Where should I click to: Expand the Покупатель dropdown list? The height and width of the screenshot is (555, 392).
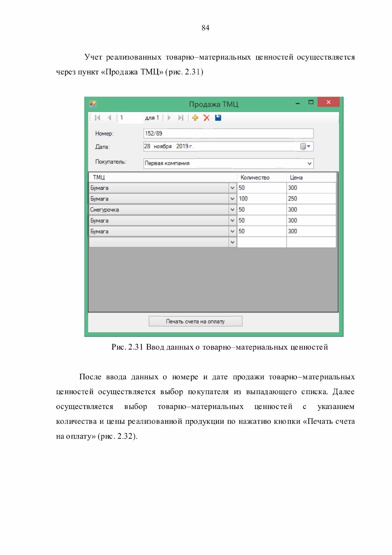(x=309, y=163)
